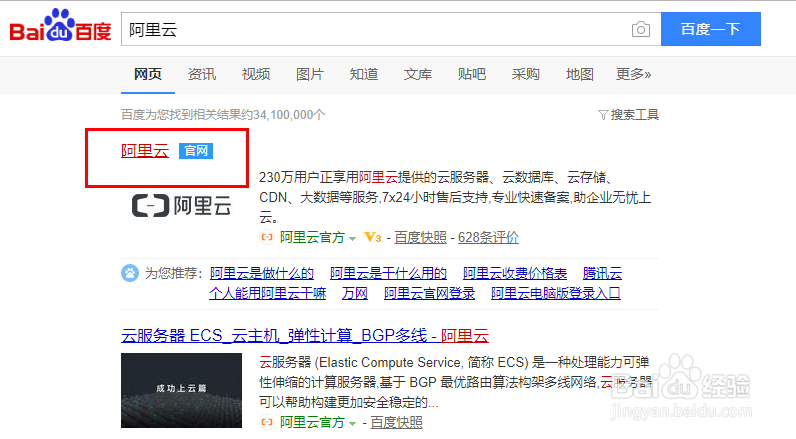Switch to the 视频 tab

(256, 74)
